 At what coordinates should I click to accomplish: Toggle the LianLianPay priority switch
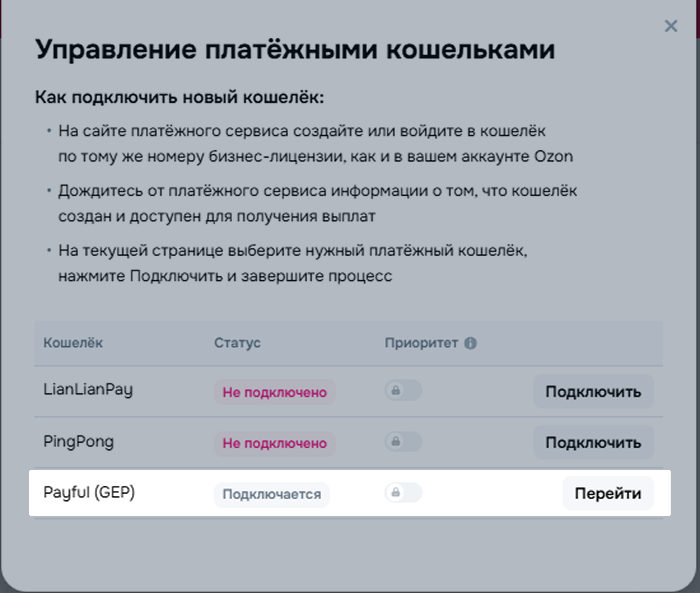point(403,390)
